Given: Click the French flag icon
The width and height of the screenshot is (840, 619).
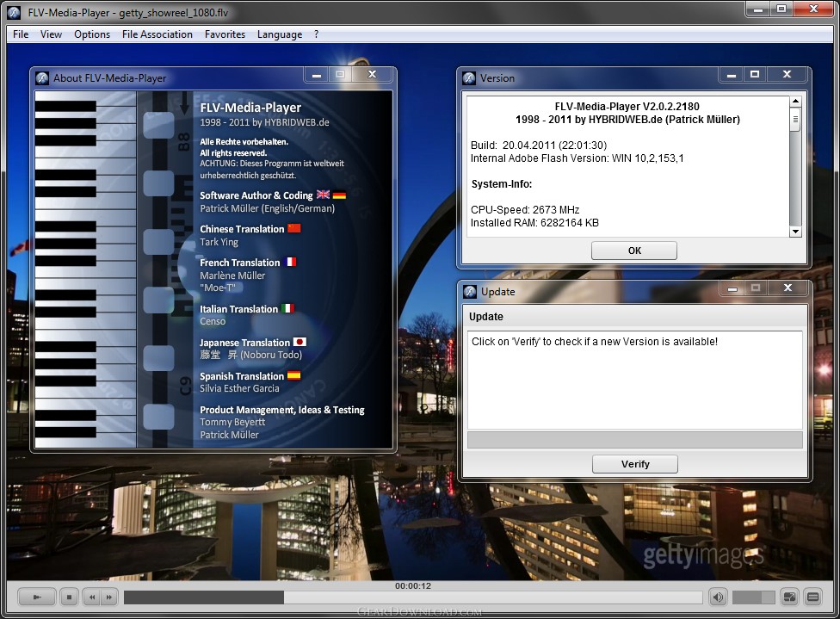Looking at the screenshot, I should click(x=290, y=262).
